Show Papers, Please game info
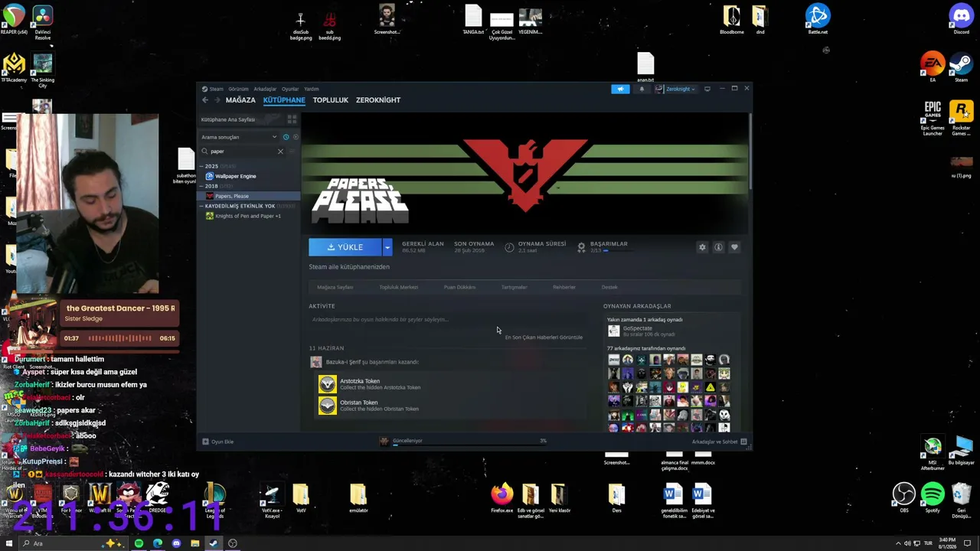 [x=718, y=247]
